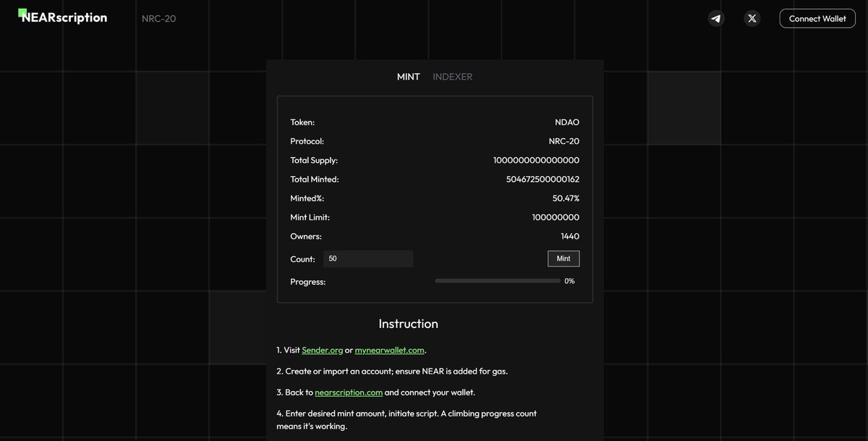Click the Total Supply: label

[x=314, y=160]
